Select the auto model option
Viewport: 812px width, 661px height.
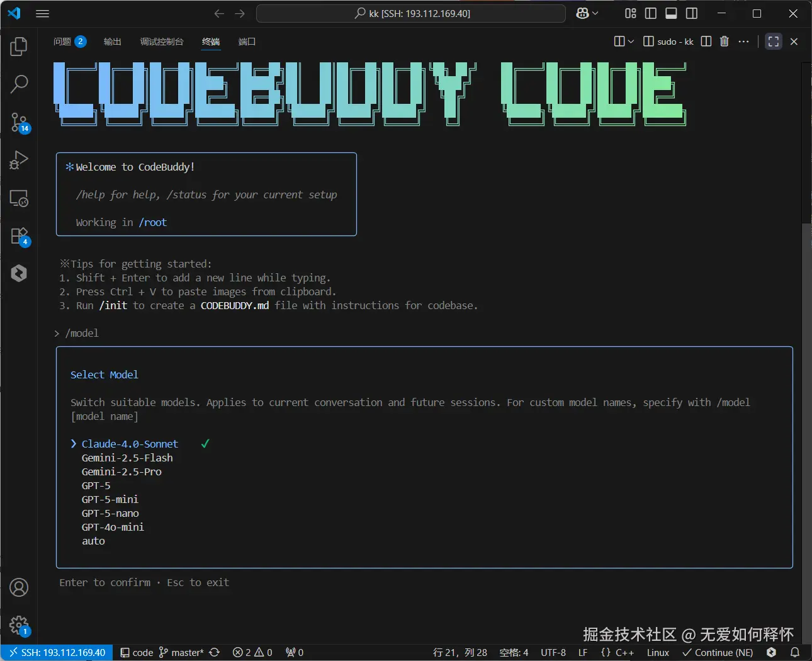click(93, 541)
